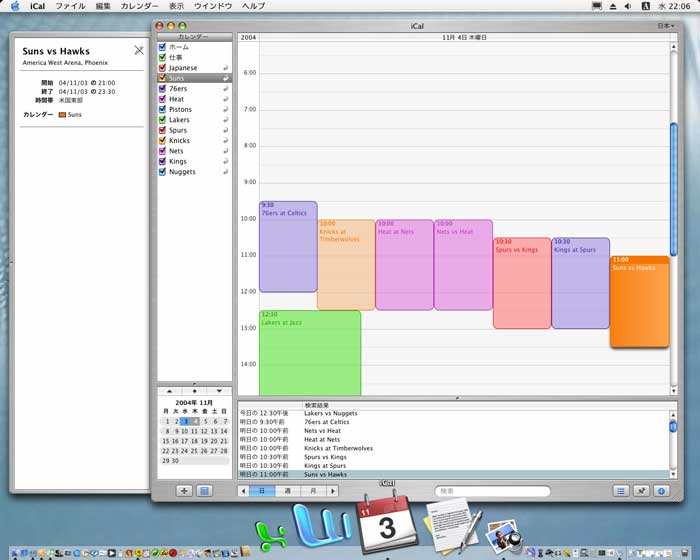
Task: Open the 日本 time zone dropdown
Action: click(665, 26)
